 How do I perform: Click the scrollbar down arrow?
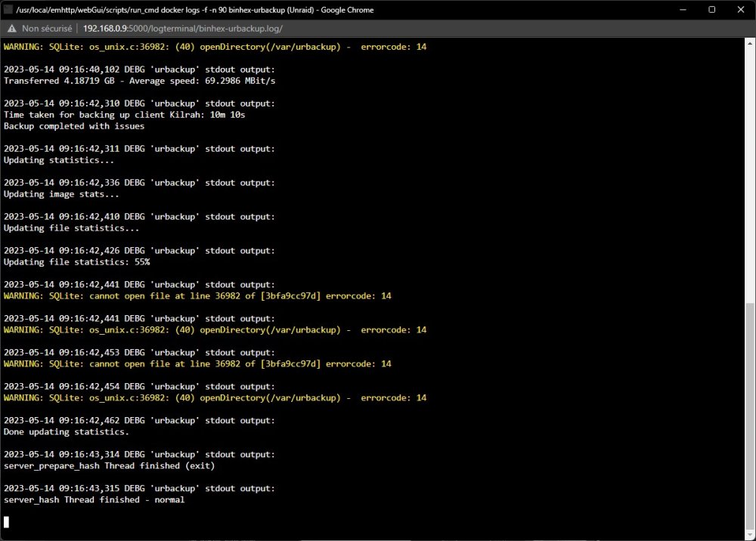tap(750, 533)
